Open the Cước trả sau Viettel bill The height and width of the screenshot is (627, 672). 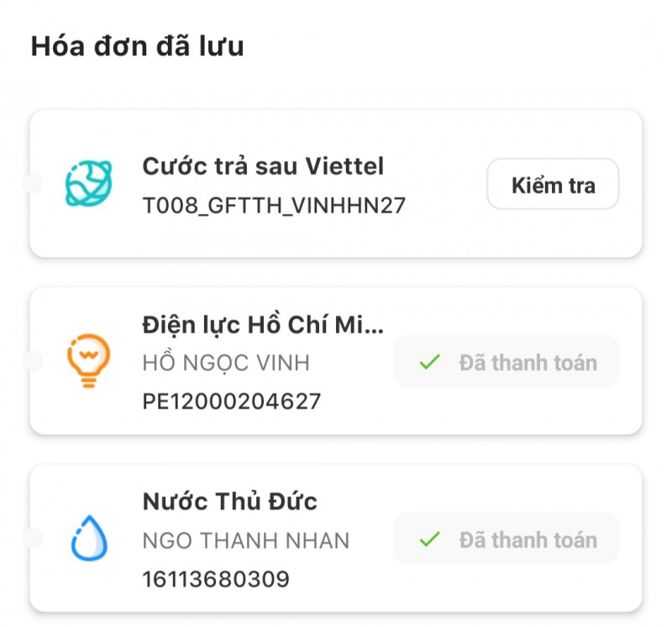262,166
